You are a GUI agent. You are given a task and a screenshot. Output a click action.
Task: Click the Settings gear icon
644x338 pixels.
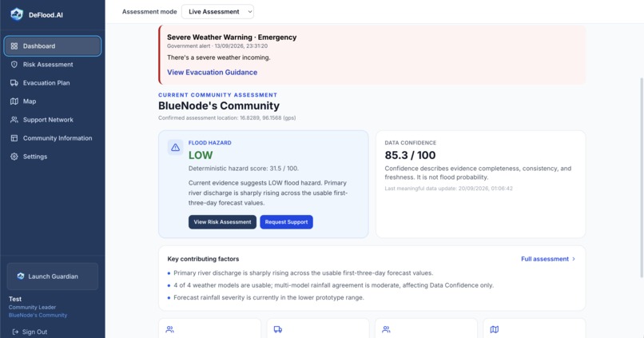coord(14,157)
